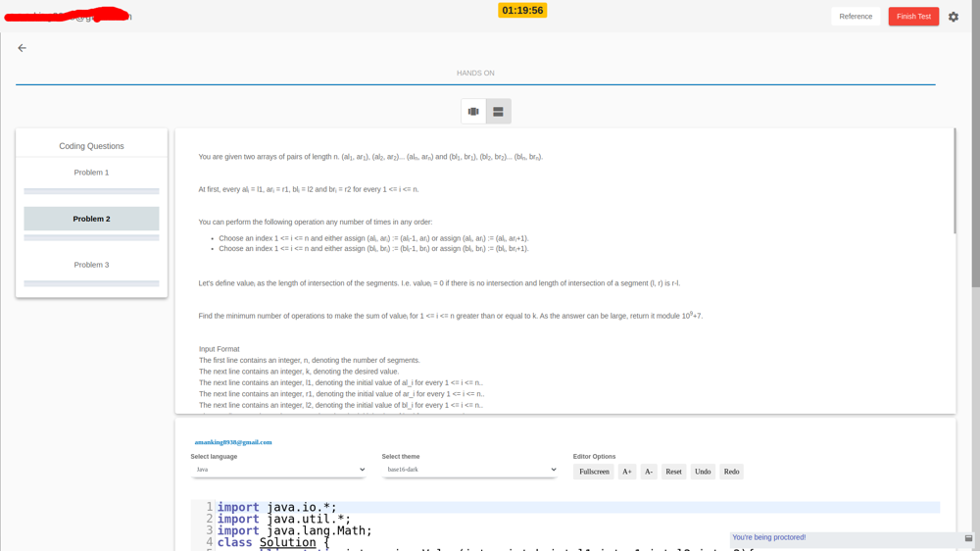Open the Reference button
Screen dimensions: 980x551
click(855, 17)
